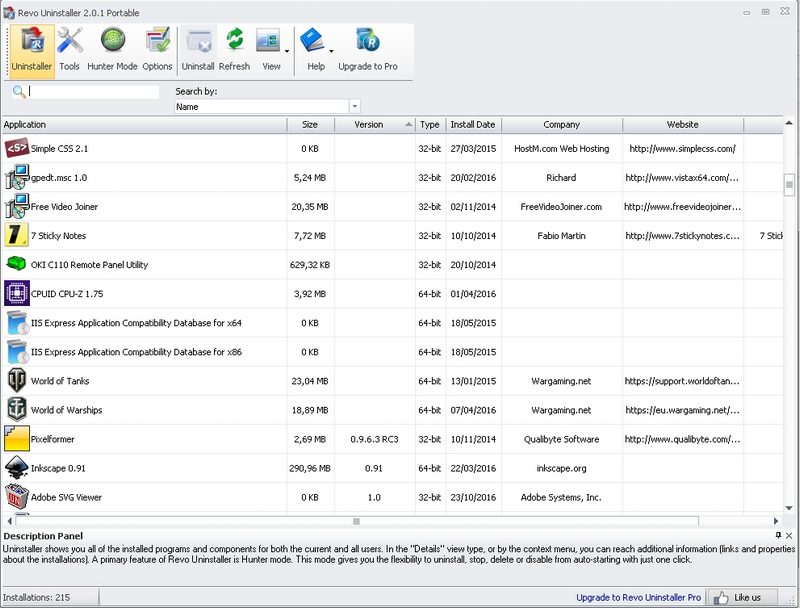
Task: Click 'Installations: 215' status bar entry
Action: click(x=36, y=597)
